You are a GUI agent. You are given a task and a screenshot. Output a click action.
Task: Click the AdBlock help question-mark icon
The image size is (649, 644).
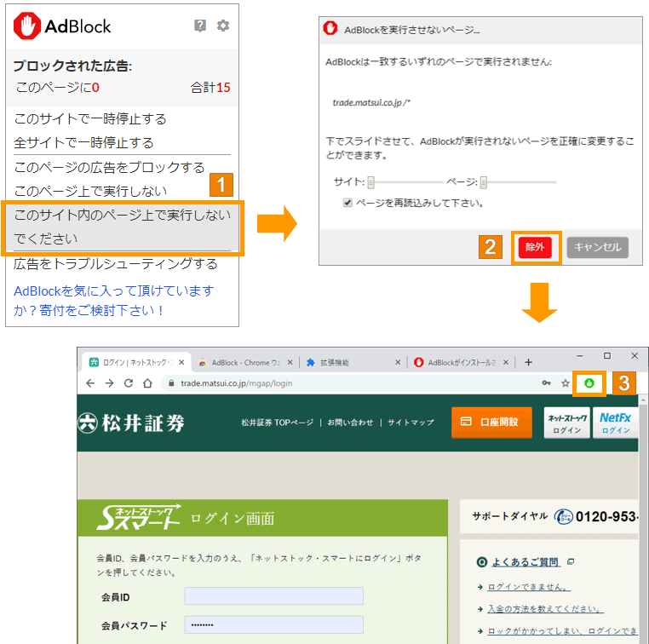(x=200, y=26)
